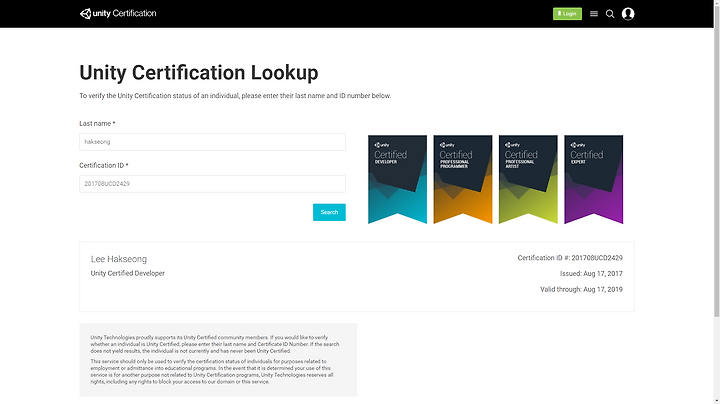Click the name Lee Hakseong
Image resolution: width=720 pixels, height=404 pixels.
click(119, 259)
